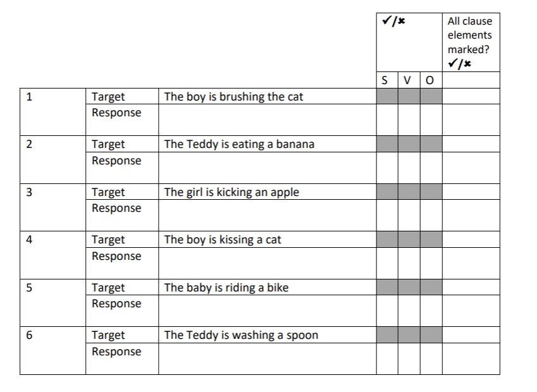Click item 3's Response-row 'All clause elements marked' cell
This screenshot has width=537, height=392.
pyautogui.click(x=471, y=215)
